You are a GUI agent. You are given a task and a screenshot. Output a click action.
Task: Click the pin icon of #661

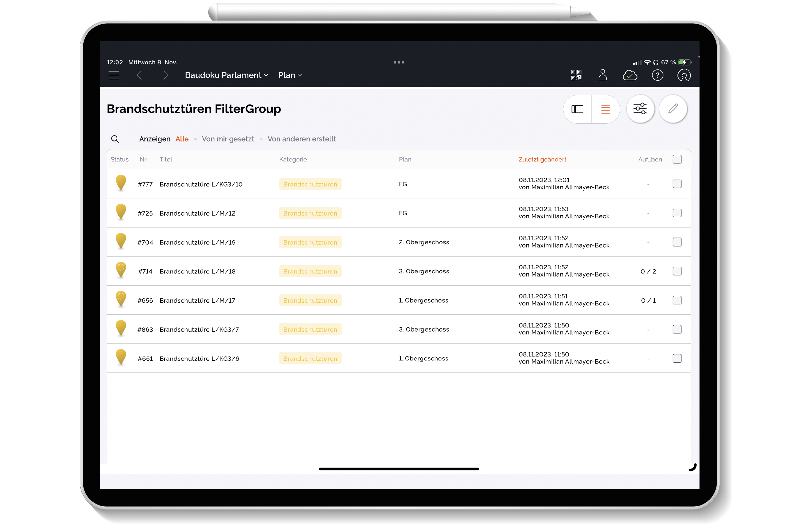(x=121, y=357)
